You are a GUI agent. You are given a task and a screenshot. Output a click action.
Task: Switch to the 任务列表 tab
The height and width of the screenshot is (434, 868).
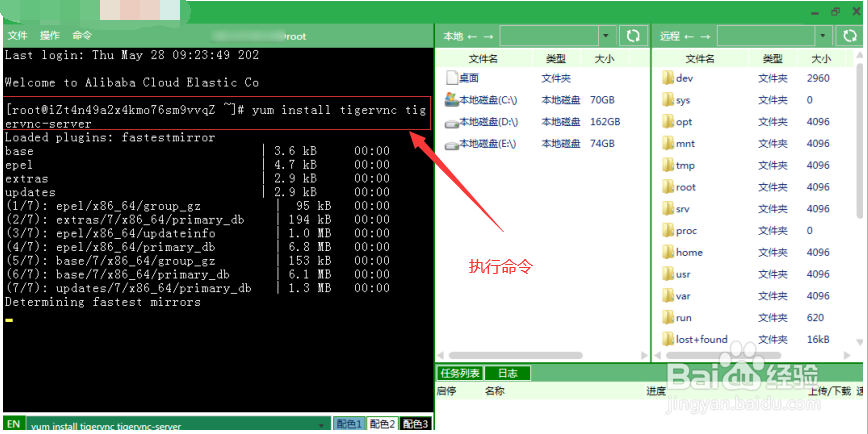pyautogui.click(x=459, y=374)
